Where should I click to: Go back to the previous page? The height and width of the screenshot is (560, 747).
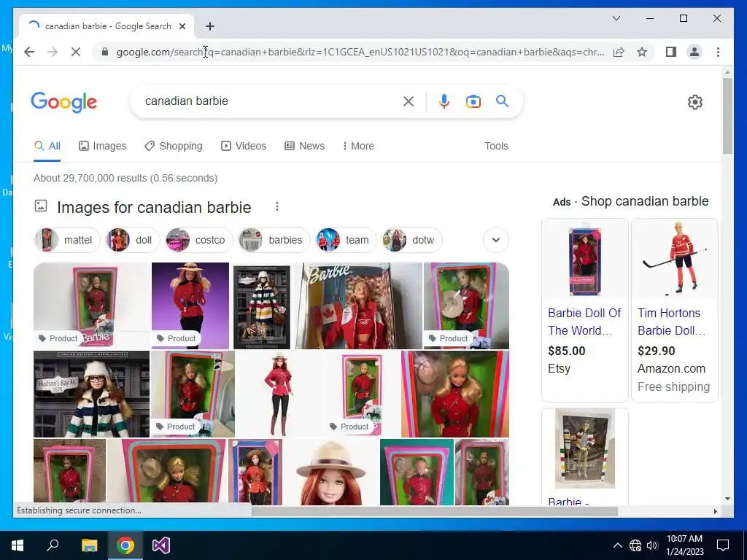[x=29, y=52]
